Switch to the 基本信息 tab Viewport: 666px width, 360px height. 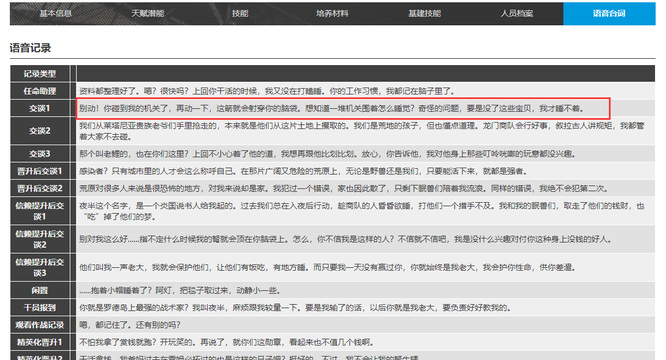(56, 14)
